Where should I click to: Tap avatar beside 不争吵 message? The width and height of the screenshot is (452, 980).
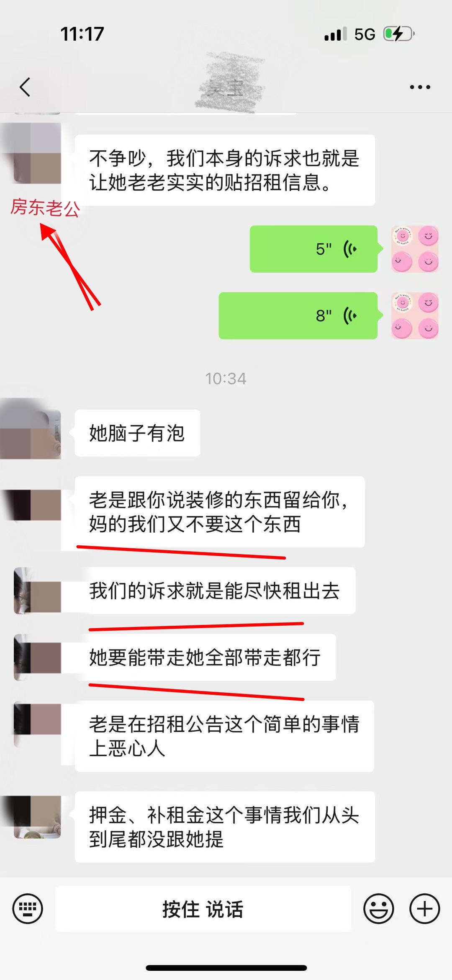(x=31, y=153)
